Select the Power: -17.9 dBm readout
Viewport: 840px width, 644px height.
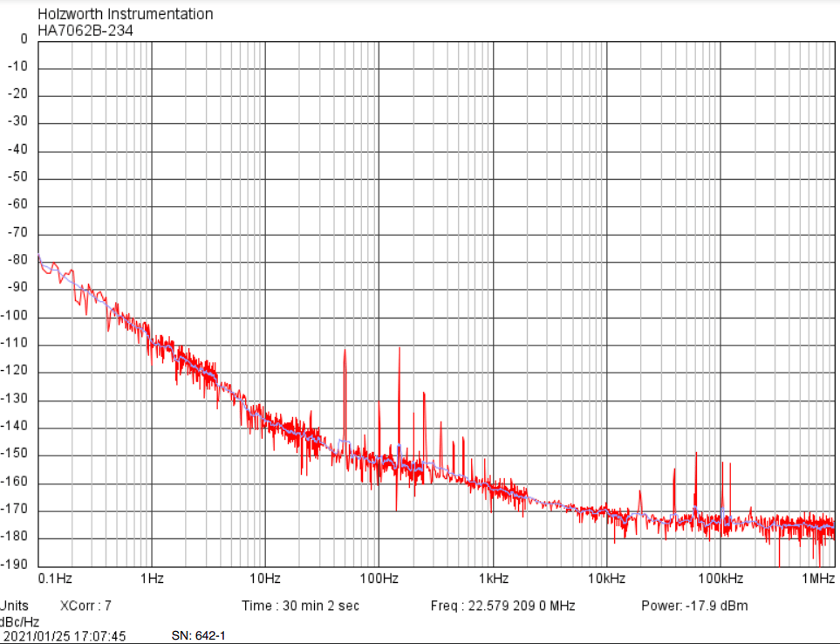pos(694,606)
